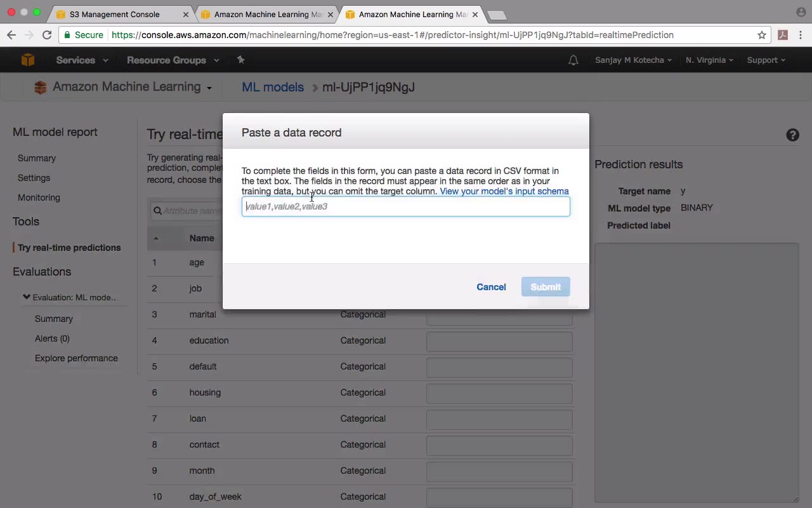Open the Sanjay M Kotecha account menu

[x=633, y=60]
